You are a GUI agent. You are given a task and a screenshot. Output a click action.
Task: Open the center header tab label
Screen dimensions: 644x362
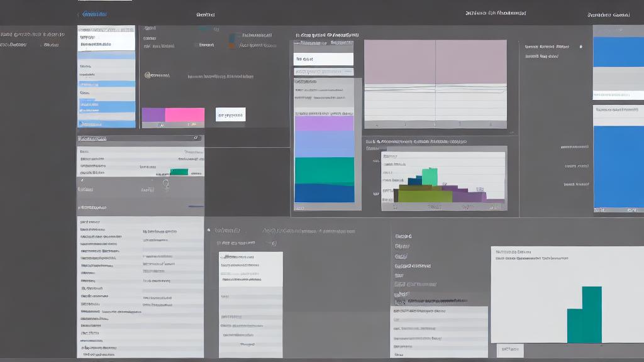pos(205,14)
